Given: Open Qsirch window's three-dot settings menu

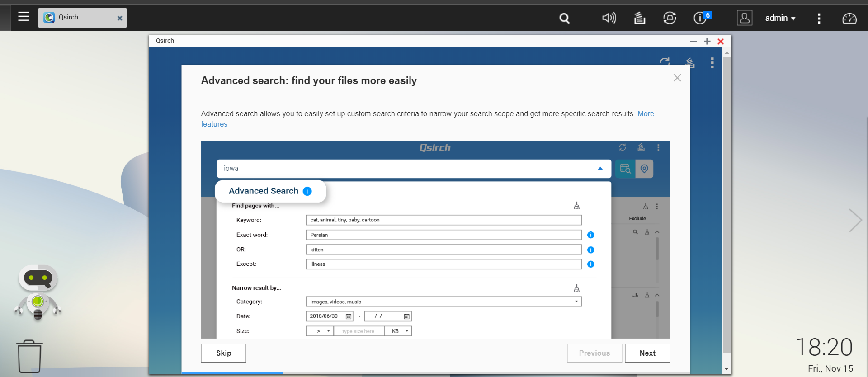Looking at the screenshot, I should coord(712,62).
